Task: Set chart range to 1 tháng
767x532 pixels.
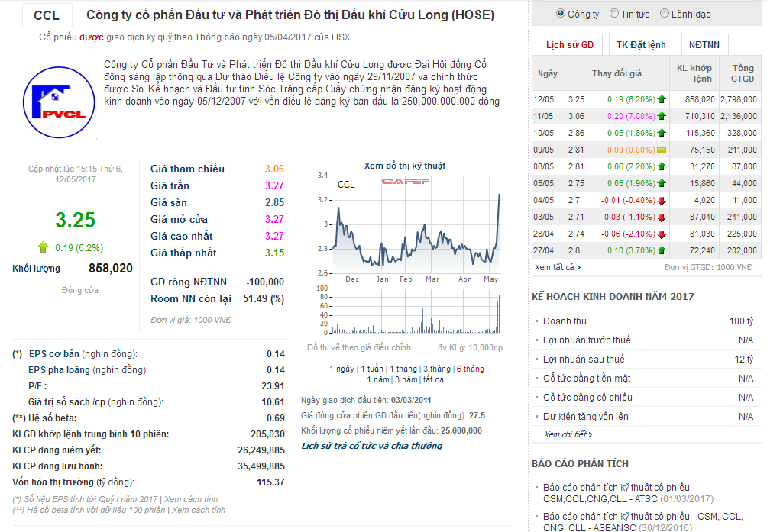Action: click(403, 369)
